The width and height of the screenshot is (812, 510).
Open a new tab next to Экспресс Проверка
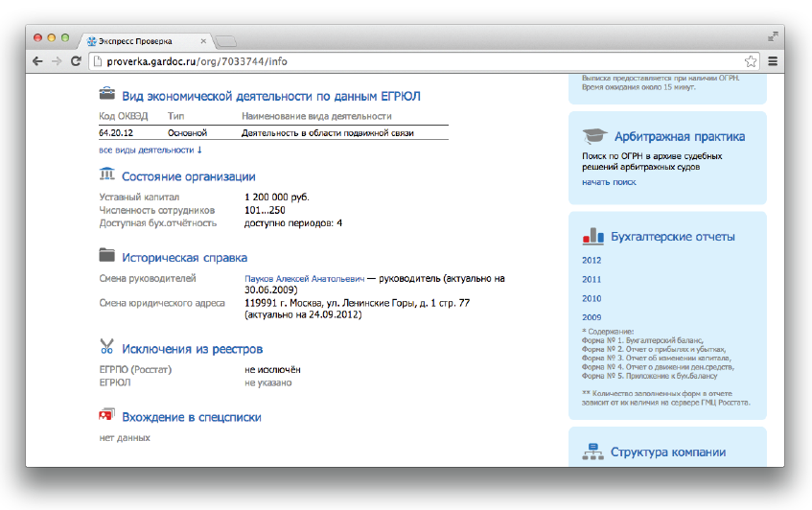coord(225,41)
